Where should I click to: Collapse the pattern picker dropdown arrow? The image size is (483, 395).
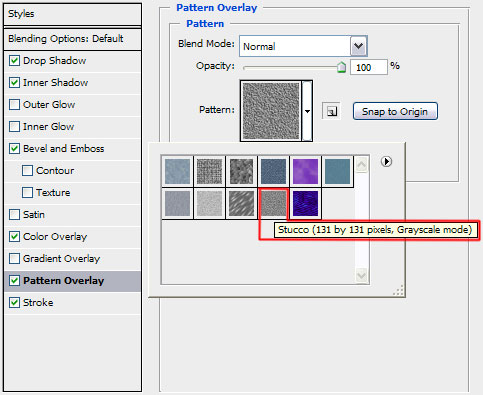click(307, 111)
